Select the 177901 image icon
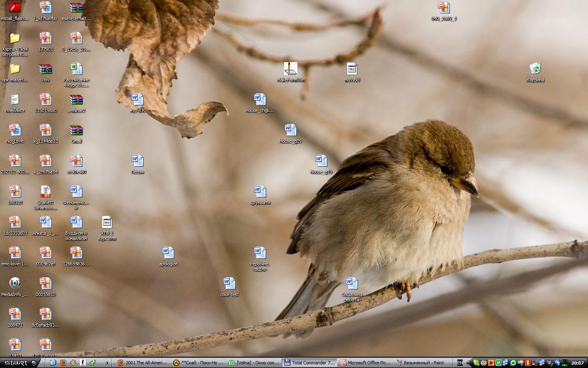Screen dimensions: 588x368 [x=46, y=42]
